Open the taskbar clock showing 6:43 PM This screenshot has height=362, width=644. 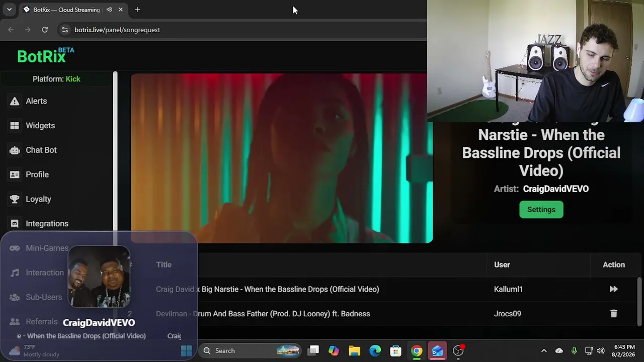[624, 350]
